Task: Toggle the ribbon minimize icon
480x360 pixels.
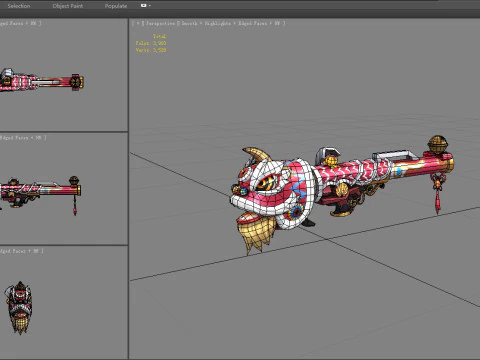Action: coord(144,6)
